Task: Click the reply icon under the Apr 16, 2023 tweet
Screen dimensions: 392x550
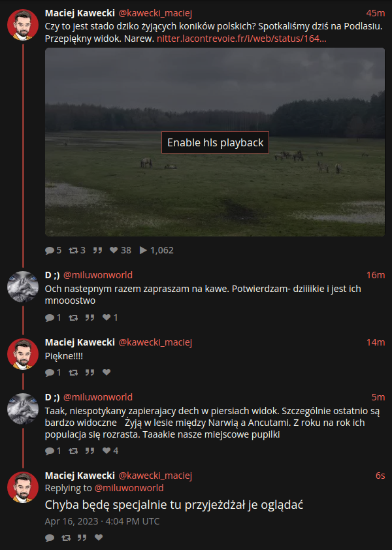Action: 50,538
